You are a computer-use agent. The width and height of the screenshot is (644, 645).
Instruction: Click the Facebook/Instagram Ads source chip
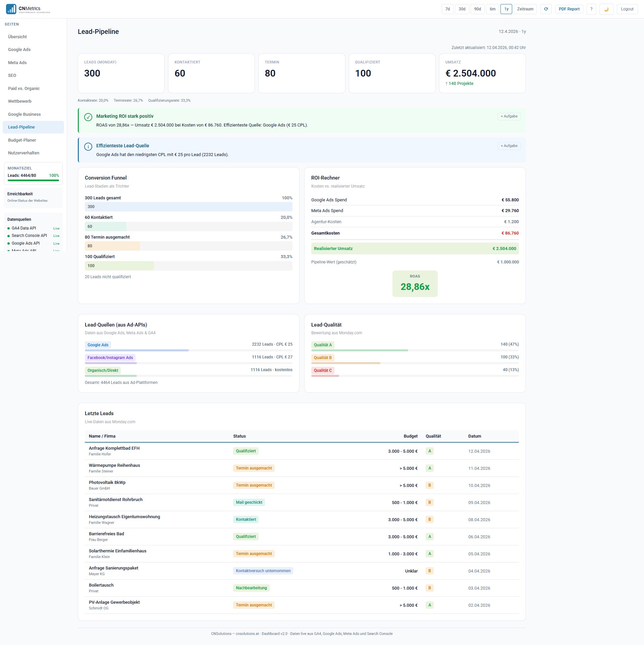point(110,357)
